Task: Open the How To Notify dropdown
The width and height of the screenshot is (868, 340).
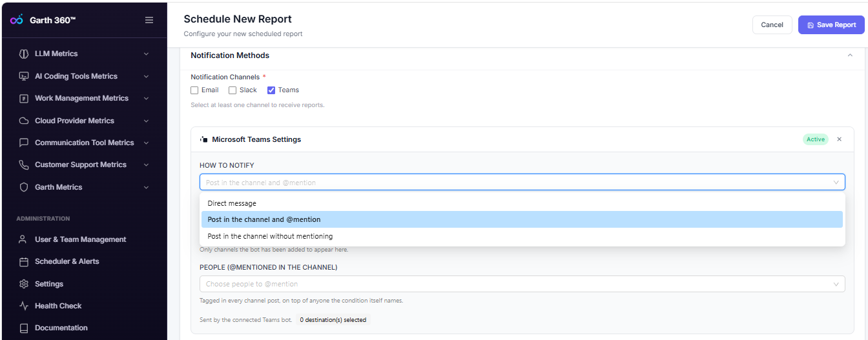Action: click(522, 183)
